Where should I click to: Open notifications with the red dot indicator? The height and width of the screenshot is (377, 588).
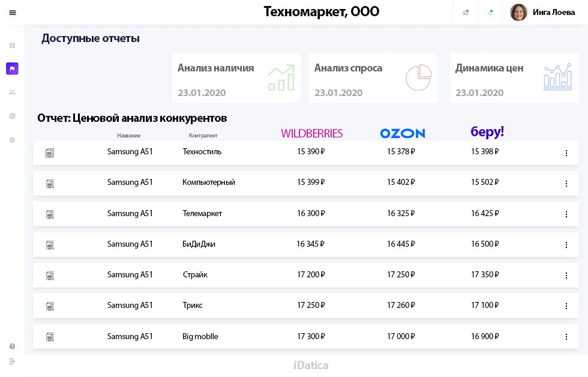point(466,12)
